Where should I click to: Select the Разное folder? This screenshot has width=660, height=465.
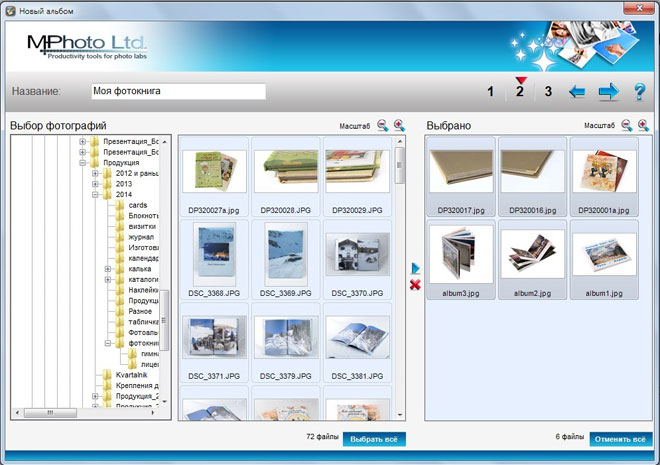click(x=140, y=311)
